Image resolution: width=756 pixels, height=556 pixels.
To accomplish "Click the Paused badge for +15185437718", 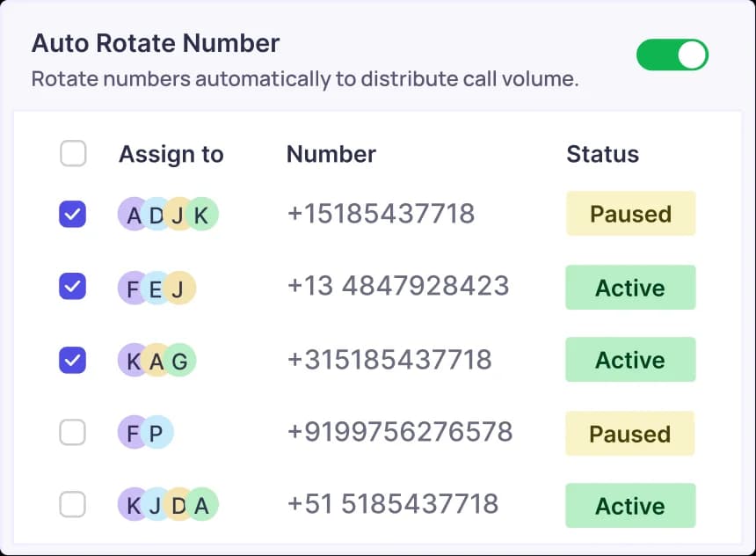I will pyautogui.click(x=630, y=214).
